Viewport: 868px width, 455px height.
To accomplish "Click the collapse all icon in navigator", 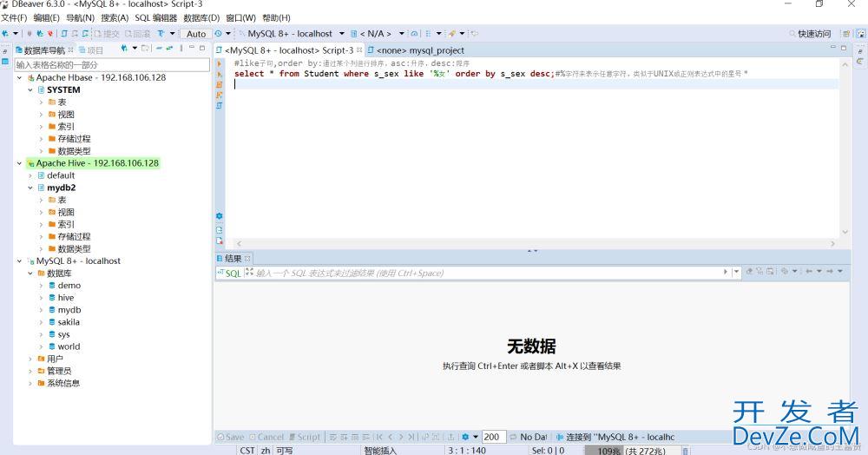I will [x=159, y=49].
